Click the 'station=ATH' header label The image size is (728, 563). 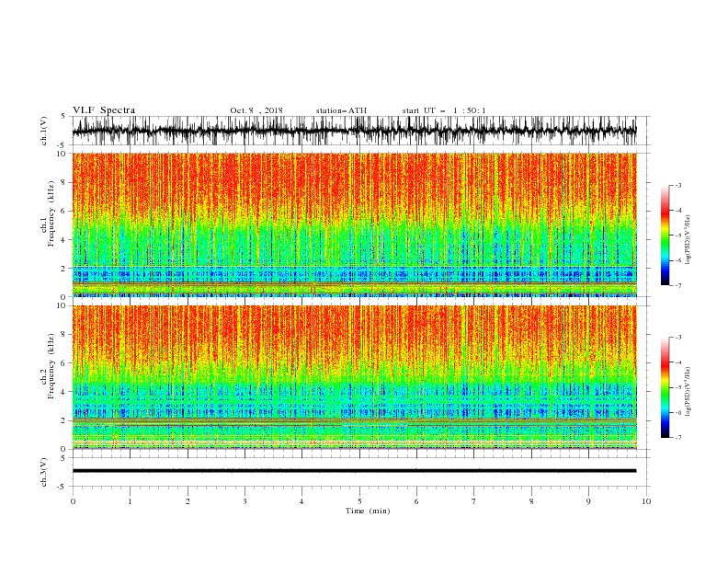click(x=341, y=110)
